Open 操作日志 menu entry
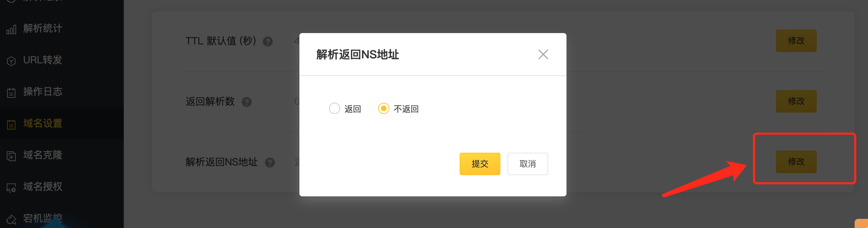Image resolution: width=868 pixels, height=228 pixels. tap(43, 92)
